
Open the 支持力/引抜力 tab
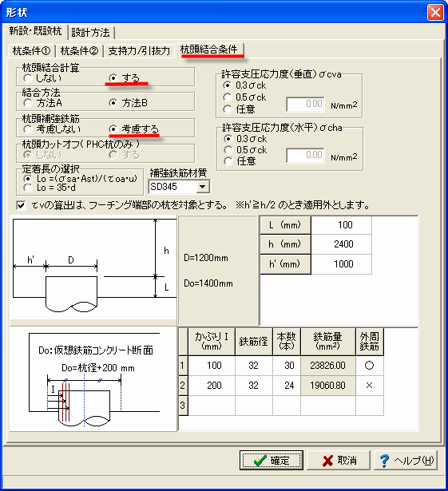pyautogui.click(x=139, y=51)
